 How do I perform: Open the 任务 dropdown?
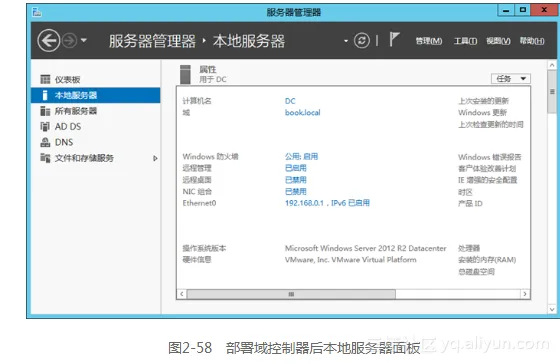tap(511, 78)
